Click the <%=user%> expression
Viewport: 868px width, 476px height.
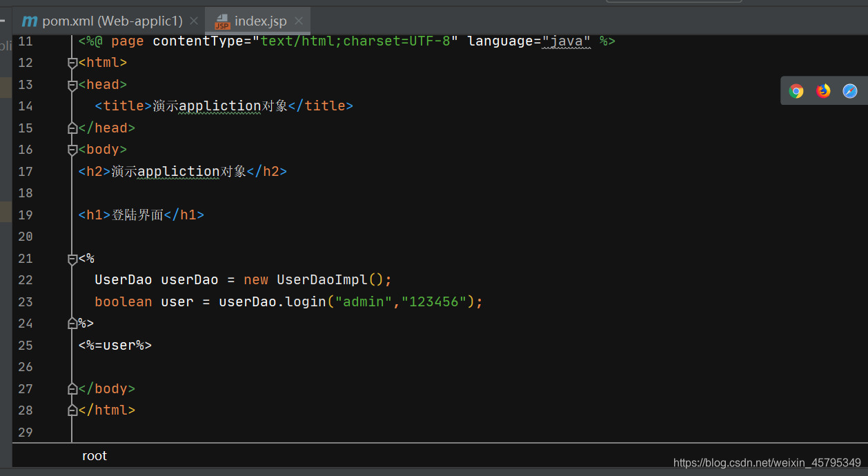tap(115, 345)
